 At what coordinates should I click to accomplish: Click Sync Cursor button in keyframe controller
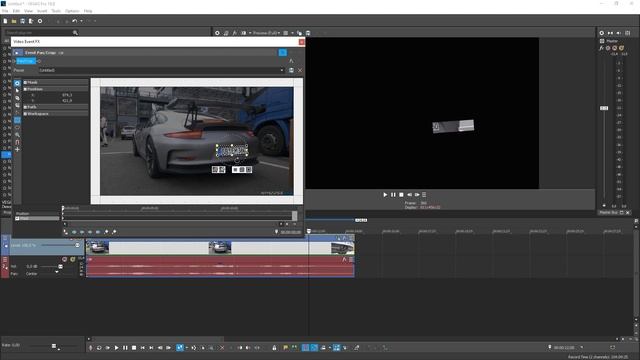point(66,232)
